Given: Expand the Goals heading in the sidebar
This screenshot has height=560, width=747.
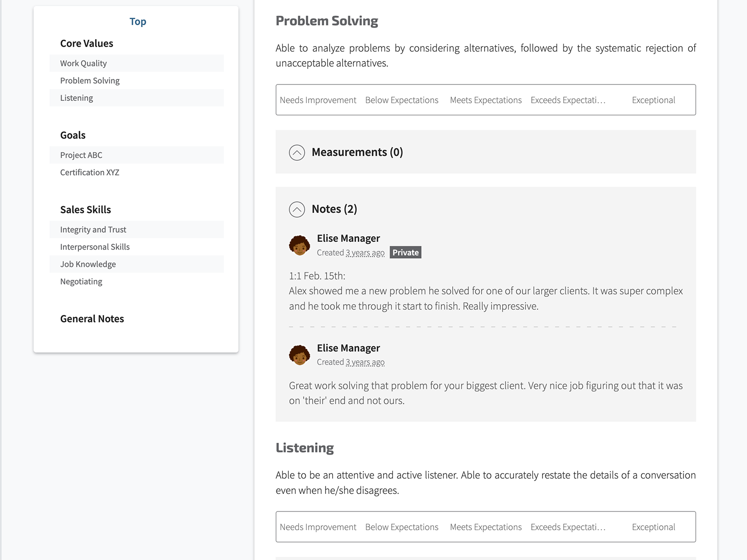Looking at the screenshot, I should click(x=73, y=135).
